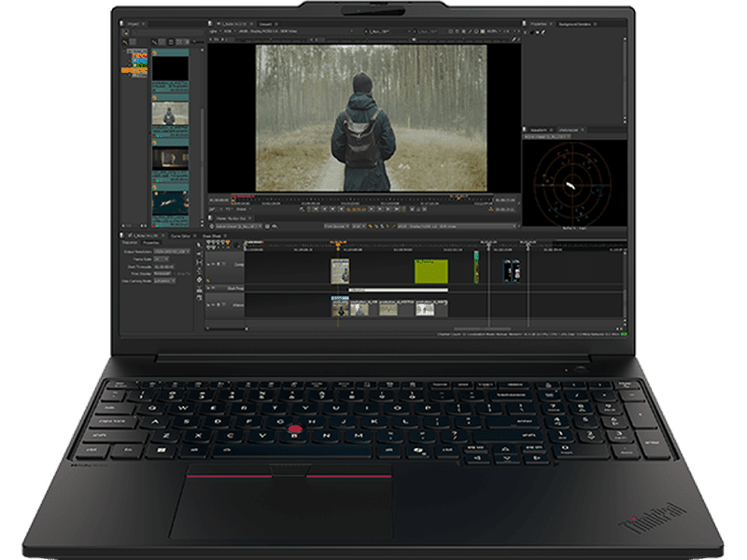Screen dimensions: 747x560
Task: Open the Frame Rate dropdown
Action: tap(161, 259)
